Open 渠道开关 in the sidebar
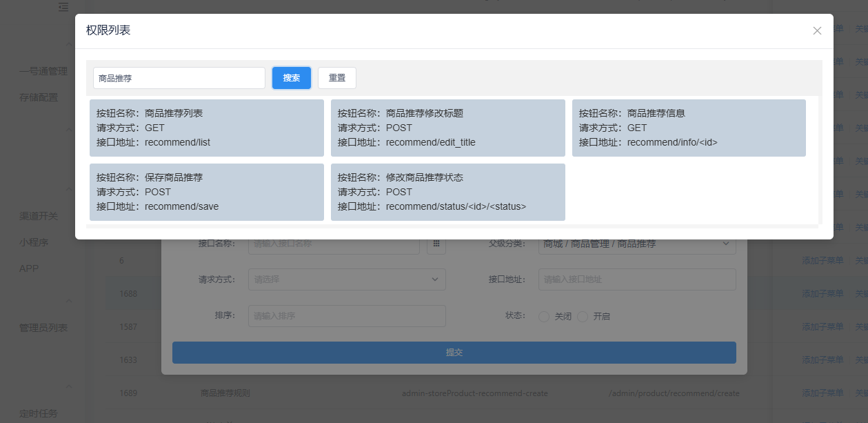This screenshot has width=868, height=423. tap(39, 216)
